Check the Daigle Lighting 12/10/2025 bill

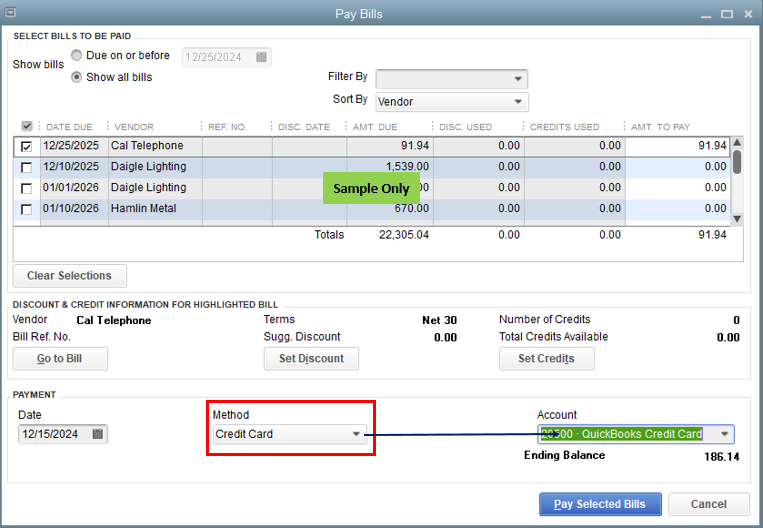click(x=27, y=167)
